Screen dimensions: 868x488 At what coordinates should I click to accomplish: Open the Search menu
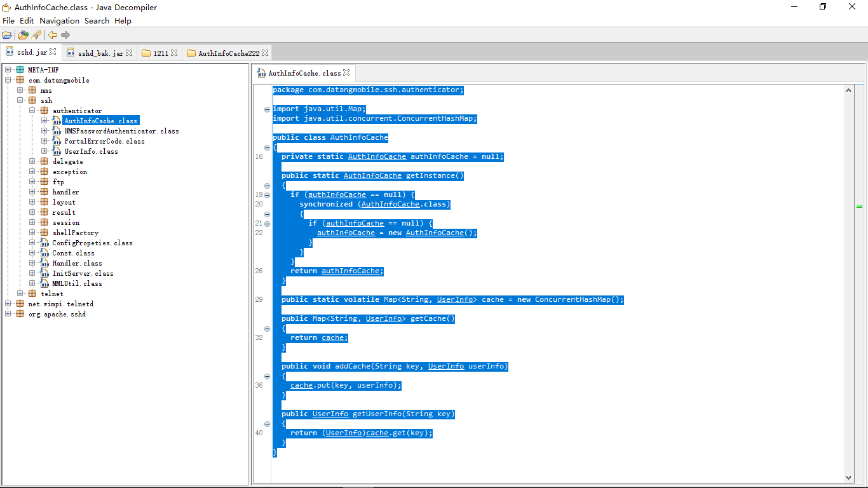(x=97, y=20)
